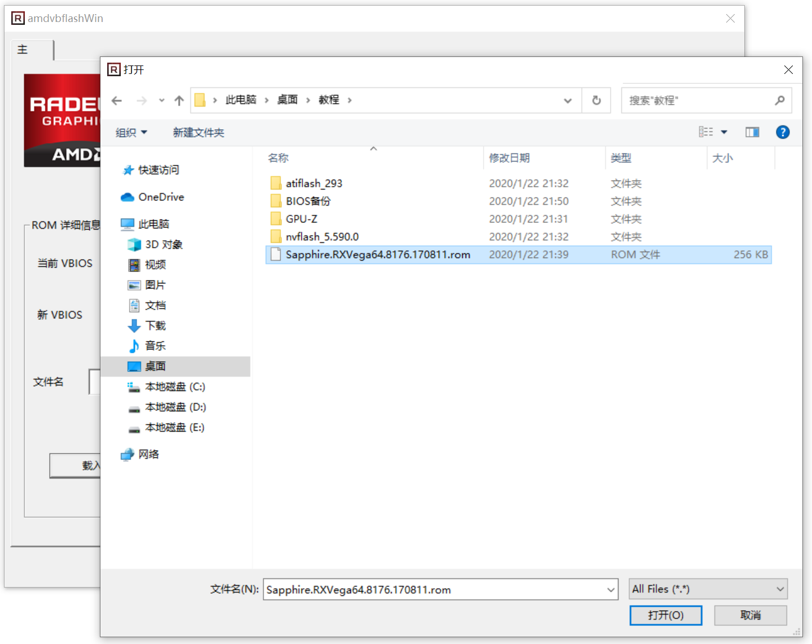Click 教程 in the breadcrumb path
Screen dimensions: 812x644
click(329, 100)
